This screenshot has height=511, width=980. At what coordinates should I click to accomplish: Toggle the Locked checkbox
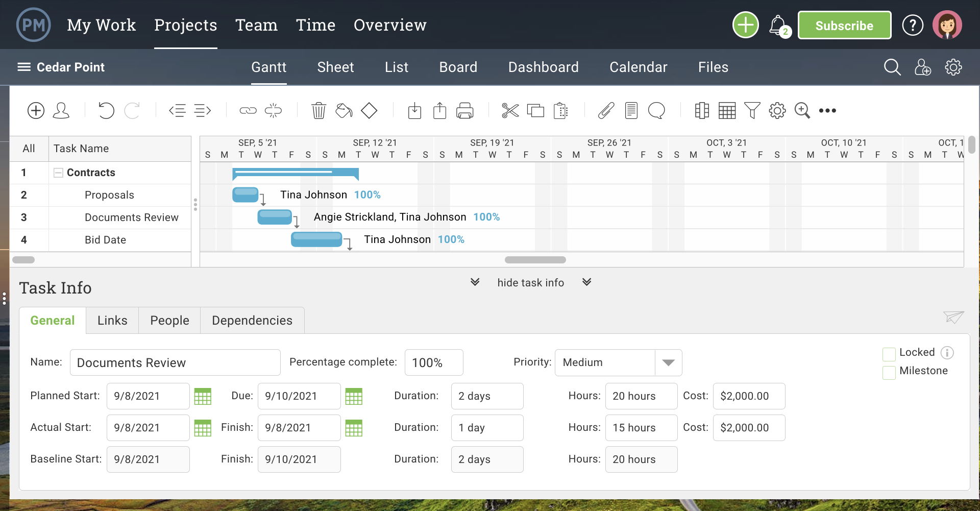[889, 354]
